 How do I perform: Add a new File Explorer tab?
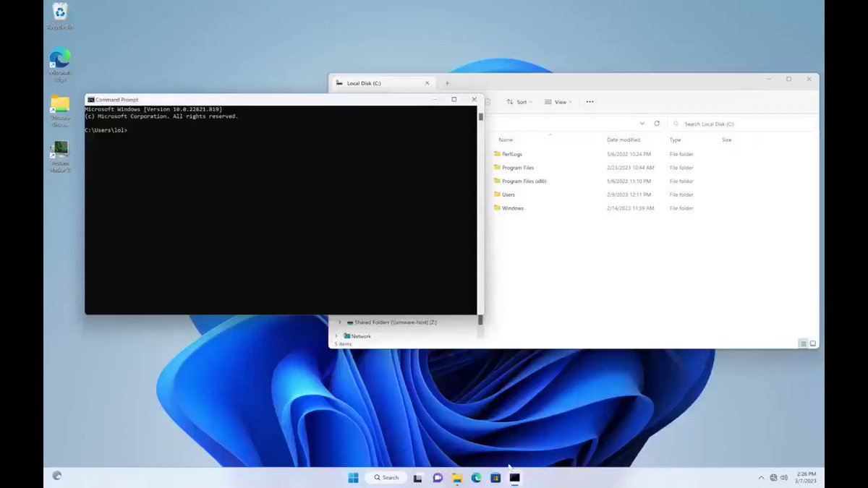[447, 83]
